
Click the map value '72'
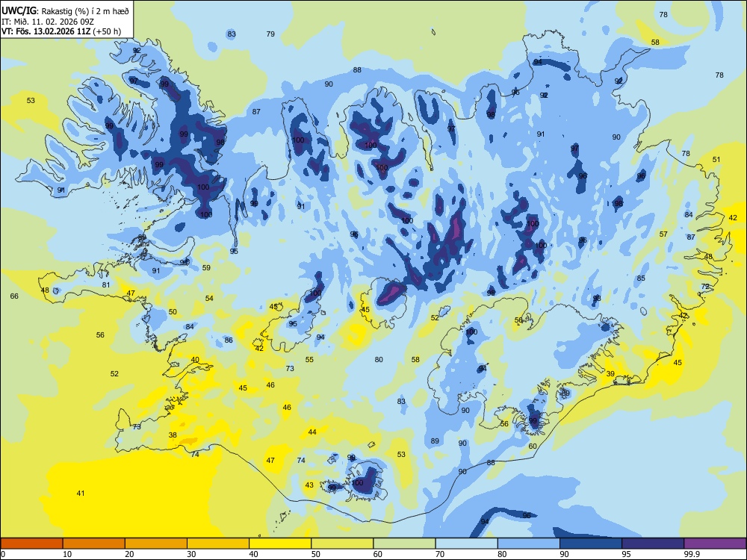tap(706, 286)
